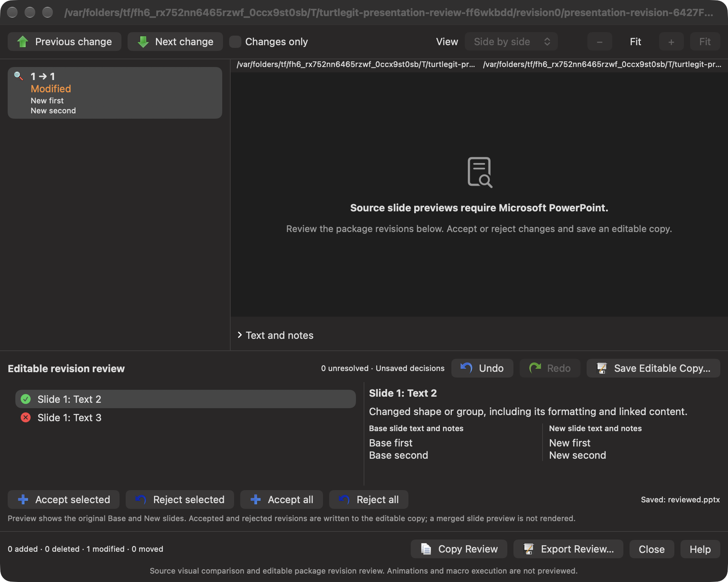Click the Close button

pyautogui.click(x=652, y=549)
